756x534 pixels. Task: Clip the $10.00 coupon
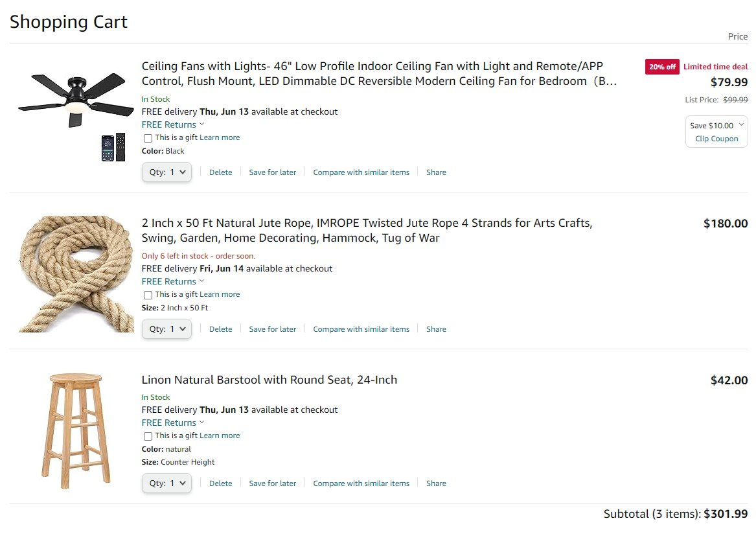click(716, 139)
